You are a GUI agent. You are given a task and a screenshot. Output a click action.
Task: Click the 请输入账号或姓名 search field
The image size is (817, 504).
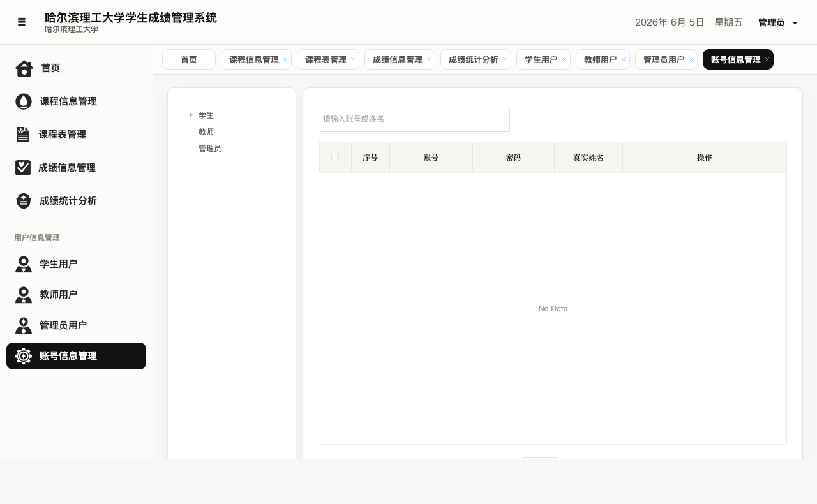[x=414, y=119]
